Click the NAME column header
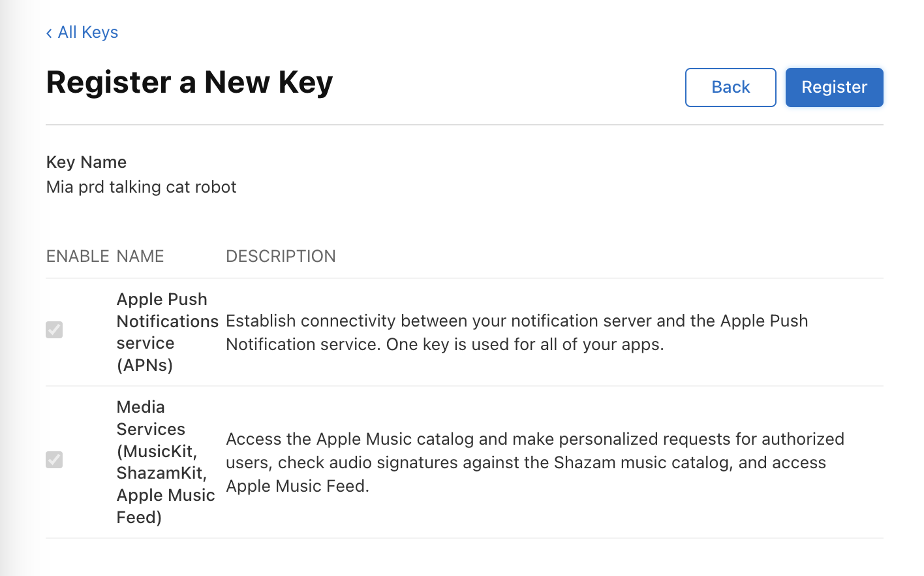The height and width of the screenshot is (576, 924). click(140, 256)
